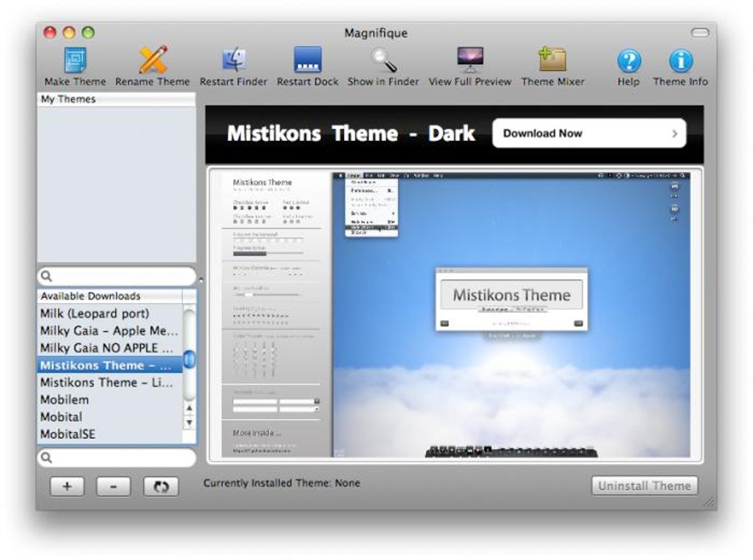The height and width of the screenshot is (560, 753).
Task: Click the red close window button
Action: click(x=50, y=32)
